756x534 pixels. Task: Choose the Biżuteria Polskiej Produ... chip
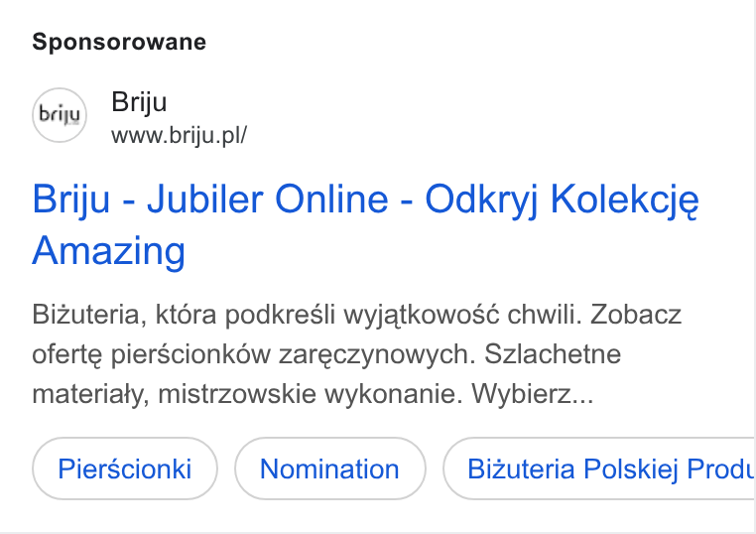pyautogui.click(x=598, y=468)
